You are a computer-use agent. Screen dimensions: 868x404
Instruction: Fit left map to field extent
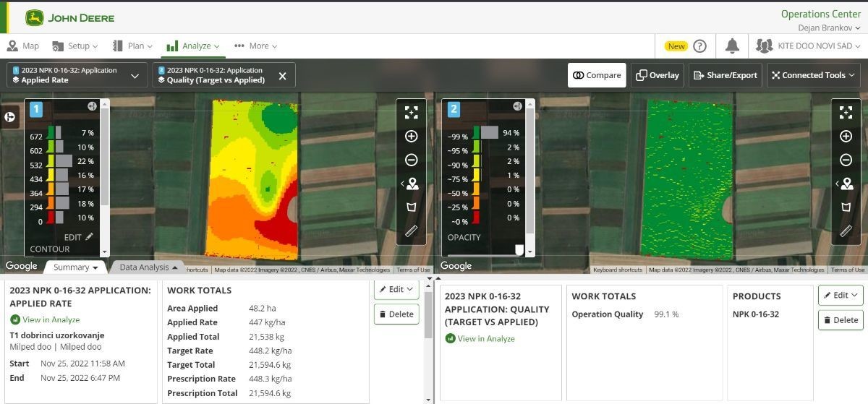[411, 112]
